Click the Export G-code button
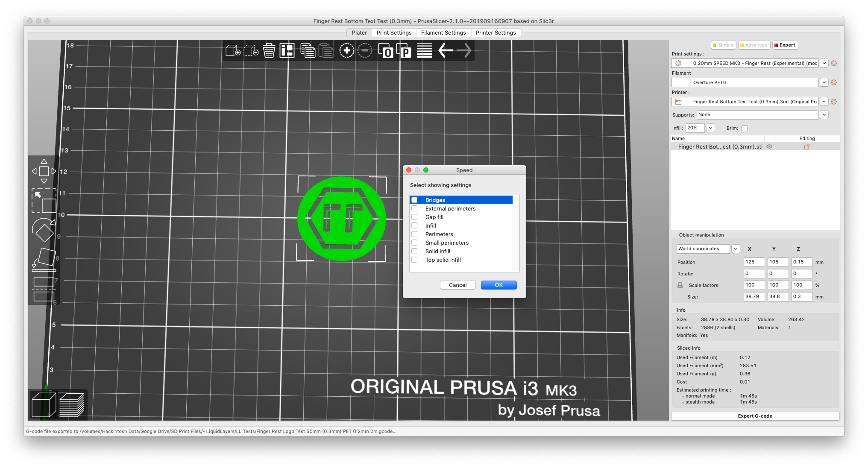Viewport: 868px width, 468px height. pos(755,416)
